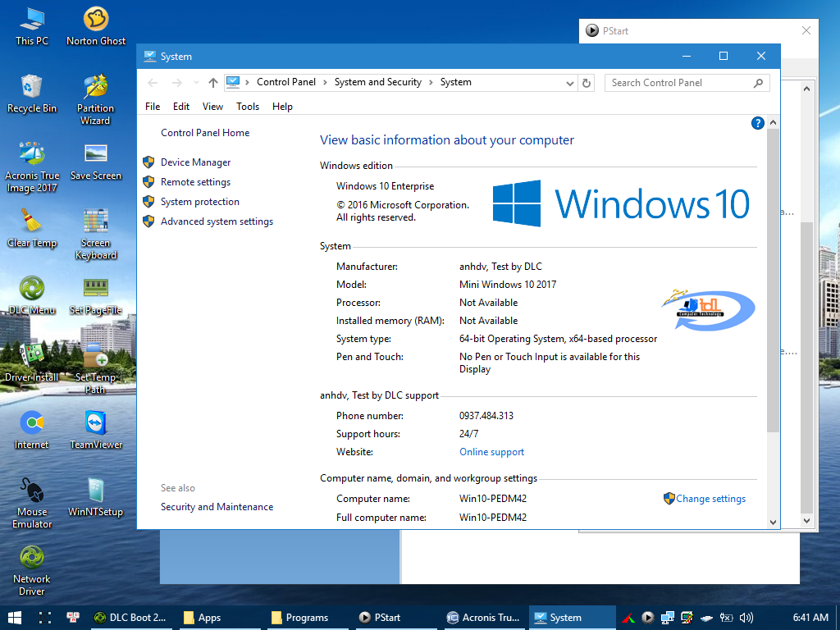Open Acronis True Image 2017 icon

[32, 167]
